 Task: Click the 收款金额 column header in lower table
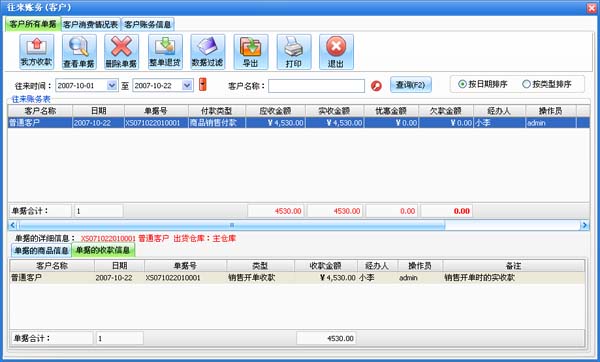326,266
